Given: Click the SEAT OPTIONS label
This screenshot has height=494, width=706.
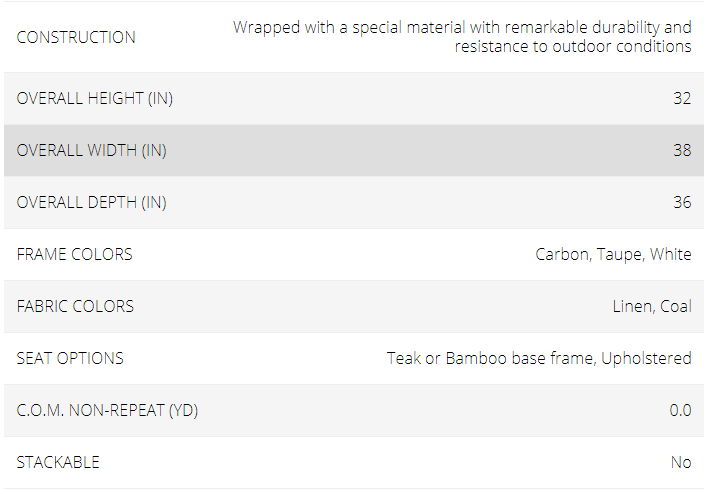Looking at the screenshot, I should coord(70,358).
